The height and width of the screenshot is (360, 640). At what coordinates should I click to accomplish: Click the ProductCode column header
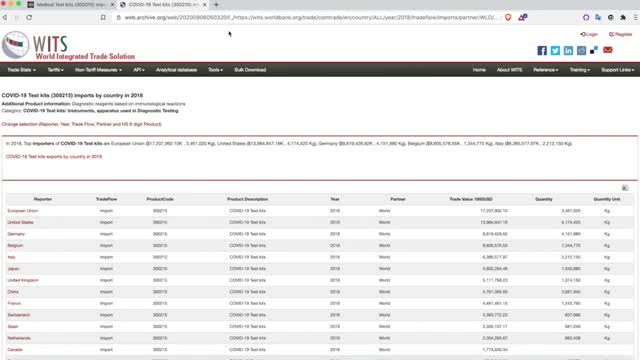[160, 199]
